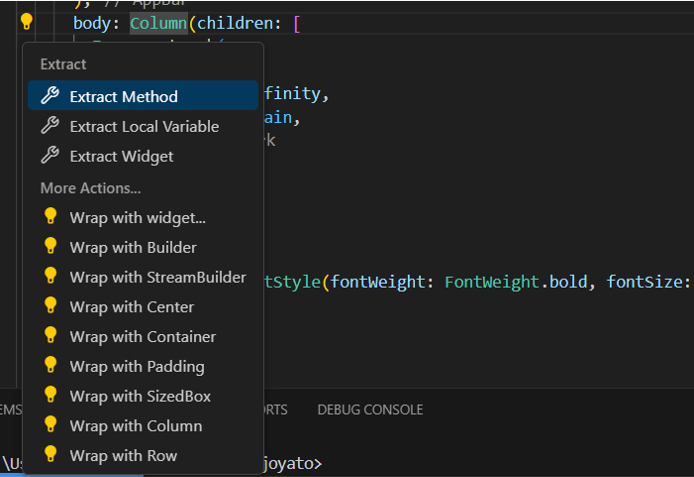The image size is (694, 477).
Task: Click the wrench icon beside Extract Method
Action: point(50,97)
